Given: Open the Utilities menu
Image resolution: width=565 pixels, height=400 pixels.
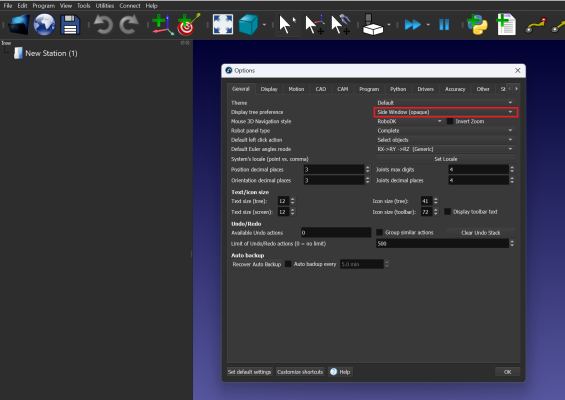Looking at the screenshot, I should pyautogui.click(x=104, y=5).
